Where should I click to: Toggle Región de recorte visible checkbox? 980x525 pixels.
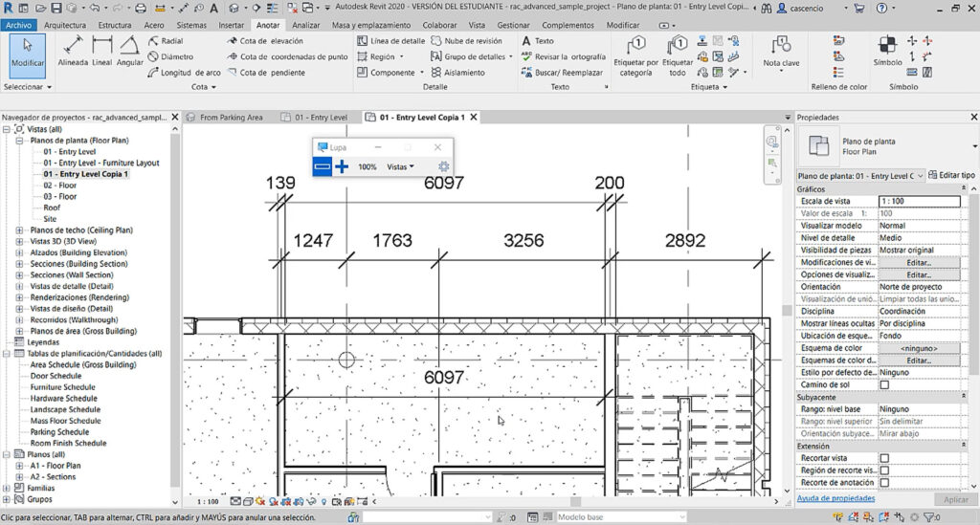point(884,470)
